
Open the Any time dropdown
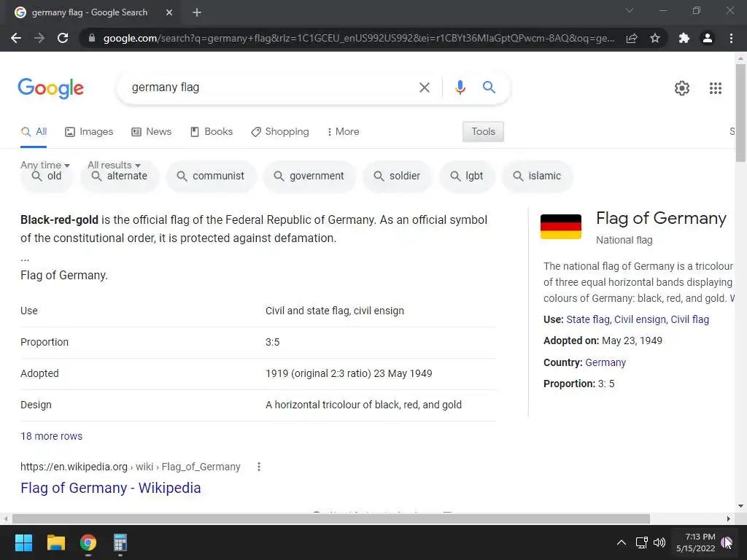(45, 165)
